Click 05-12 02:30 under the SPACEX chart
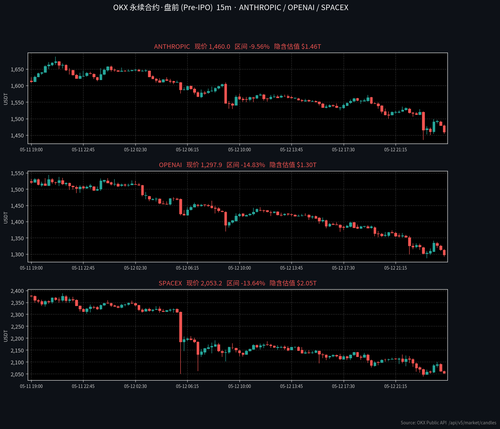Viewport: 500px width, 429px height. 135,386
